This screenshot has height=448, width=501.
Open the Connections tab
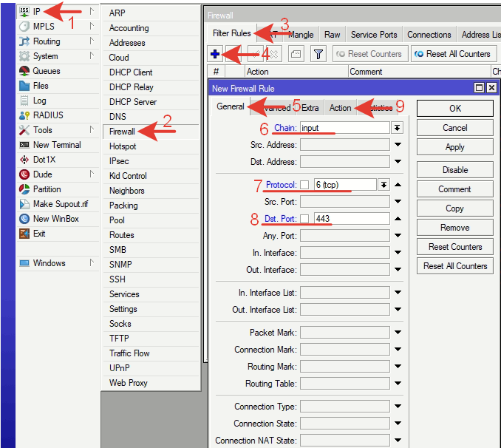(x=429, y=35)
